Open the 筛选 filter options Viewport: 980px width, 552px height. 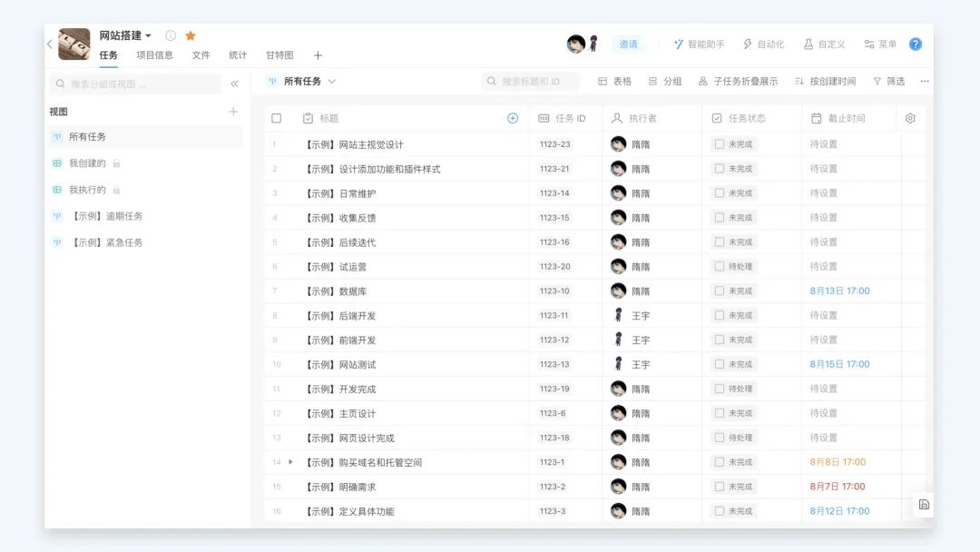pyautogui.click(x=888, y=82)
